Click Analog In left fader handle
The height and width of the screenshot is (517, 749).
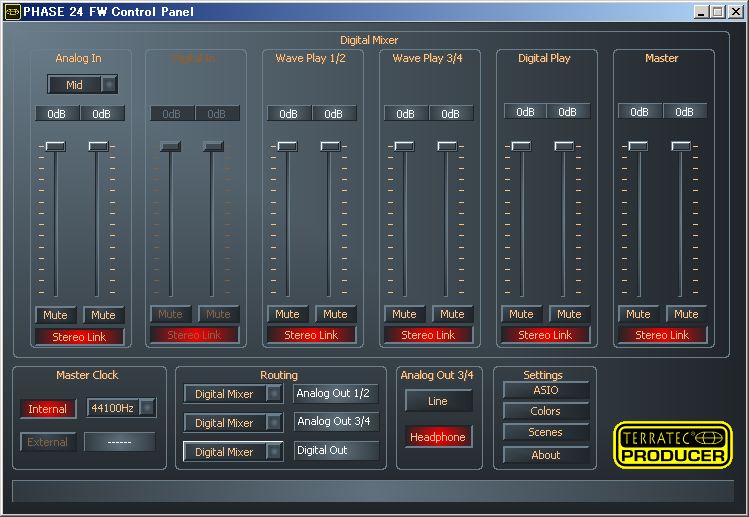coord(55,146)
